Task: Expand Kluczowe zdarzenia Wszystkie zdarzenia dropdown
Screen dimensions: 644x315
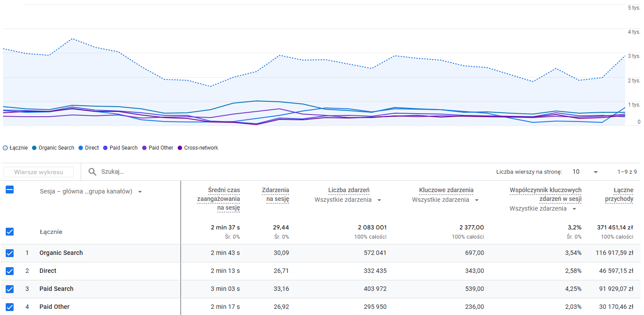Action: (476, 200)
